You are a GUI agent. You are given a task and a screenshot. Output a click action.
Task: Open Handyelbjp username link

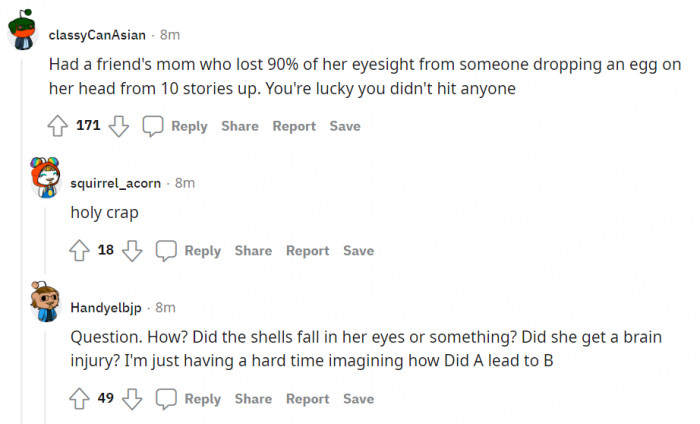[108, 307]
